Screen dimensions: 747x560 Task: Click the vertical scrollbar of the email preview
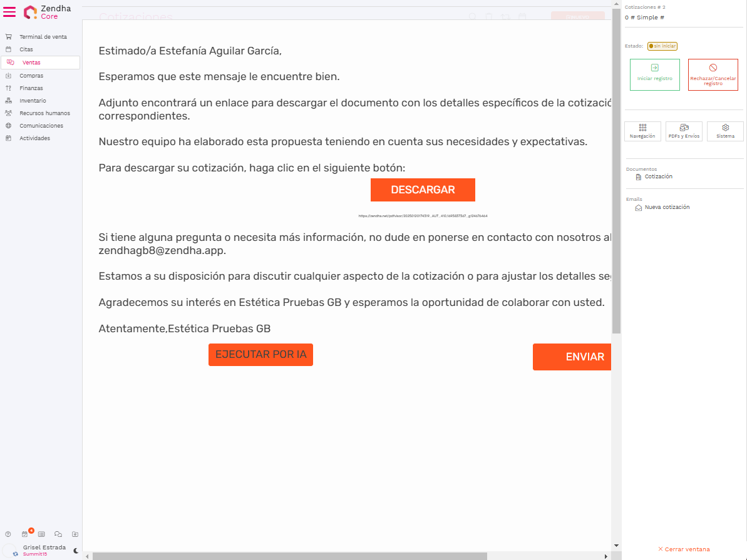(616, 188)
